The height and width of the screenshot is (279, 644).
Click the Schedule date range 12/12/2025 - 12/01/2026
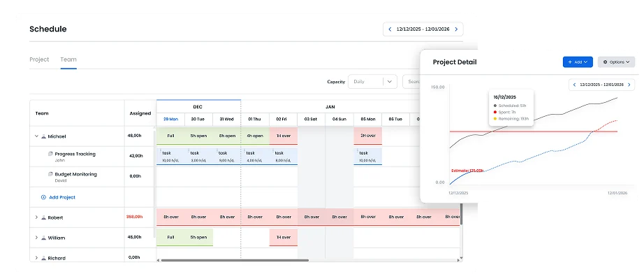pos(423,29)
